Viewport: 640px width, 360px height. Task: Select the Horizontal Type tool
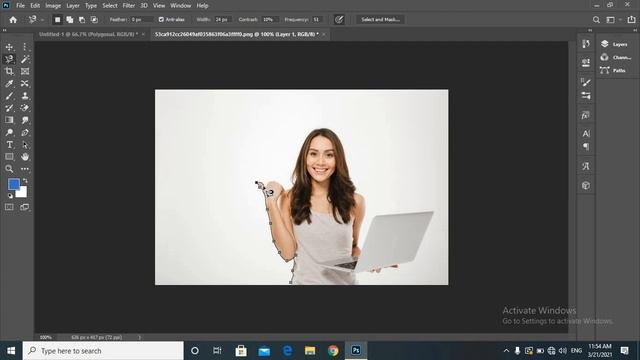[9, 144]
